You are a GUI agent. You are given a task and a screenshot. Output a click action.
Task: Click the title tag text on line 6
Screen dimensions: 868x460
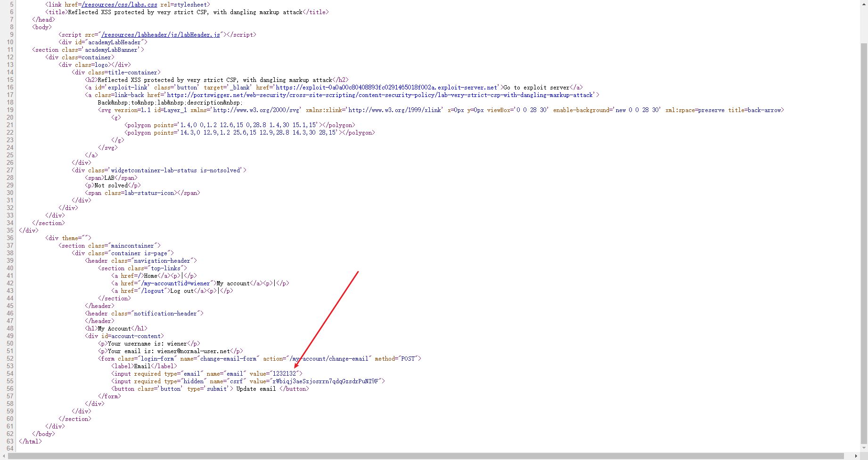(x=185, y=12)
